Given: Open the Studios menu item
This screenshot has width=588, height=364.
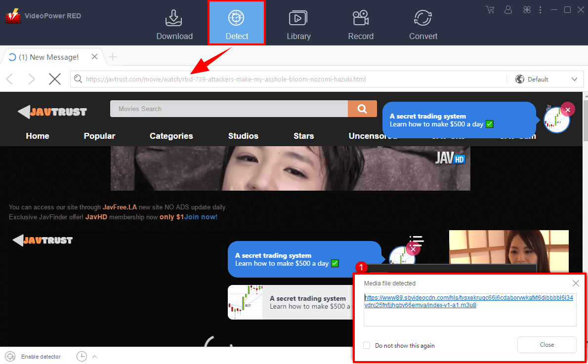Looking at the screenshot, I should 244,136.
